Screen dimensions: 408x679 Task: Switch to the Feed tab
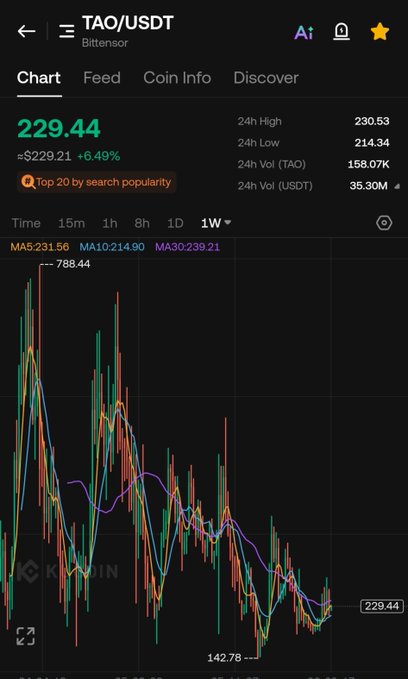click(x=102, y=78)
